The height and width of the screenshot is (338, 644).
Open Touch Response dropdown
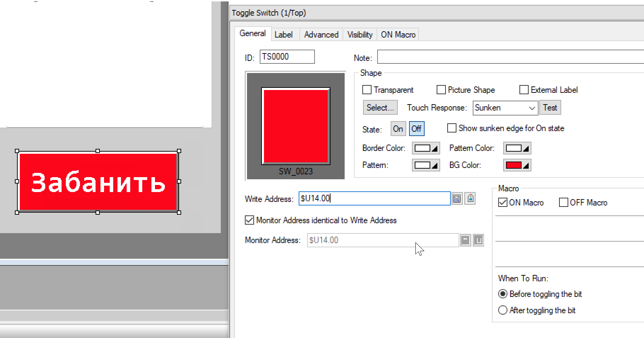505,108
